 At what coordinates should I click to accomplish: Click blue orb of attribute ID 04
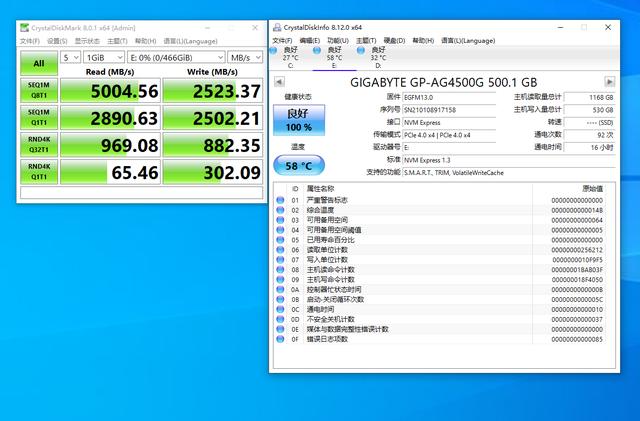(x=280, y=230)
